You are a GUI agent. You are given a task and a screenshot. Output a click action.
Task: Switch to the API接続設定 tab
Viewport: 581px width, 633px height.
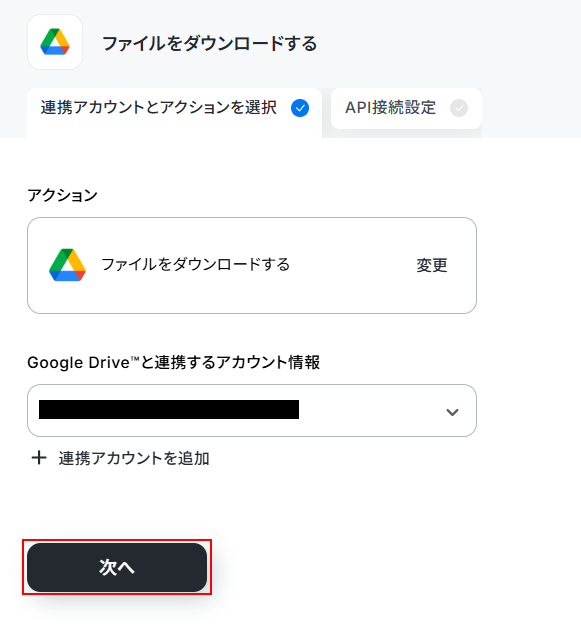(x=406, y=109)
